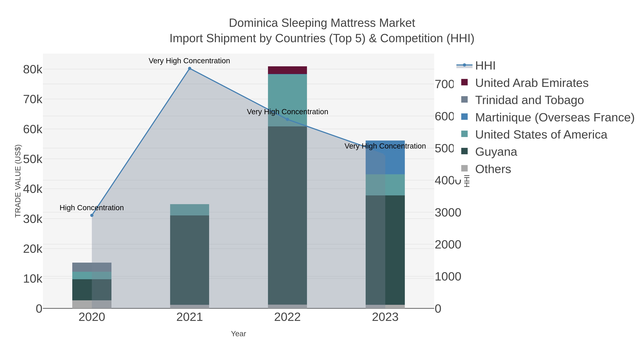This screenshot has height=362, width=644.
Task: Click the Guyana segment of the 2022 bar
Action: coord(287,215)
